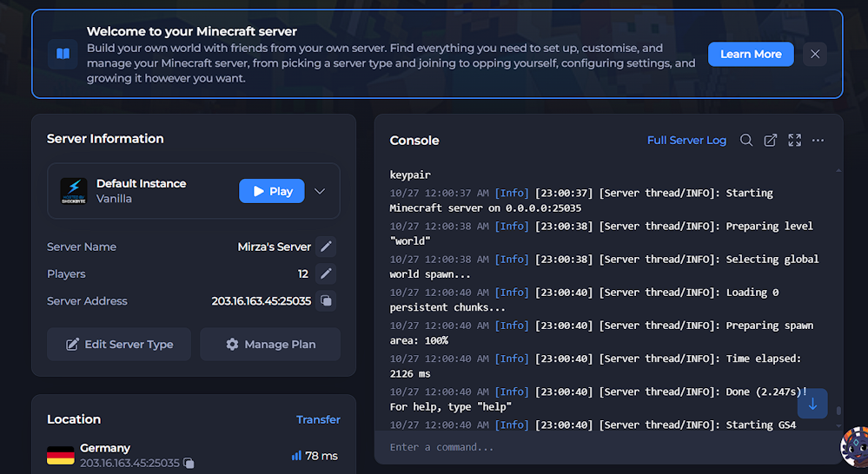This screenshot has height=474, width=868.
Task: Click the Germany flag icon
Action: click(60, 455)
